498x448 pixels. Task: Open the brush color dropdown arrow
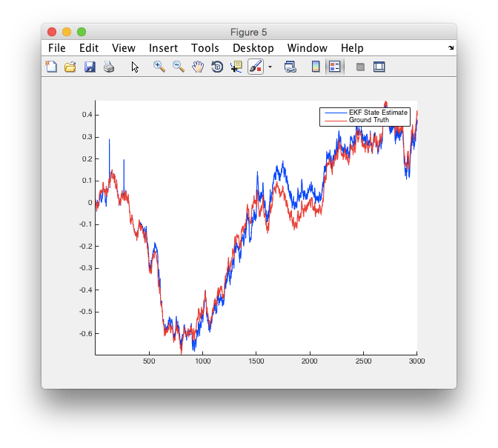(270, 67)
